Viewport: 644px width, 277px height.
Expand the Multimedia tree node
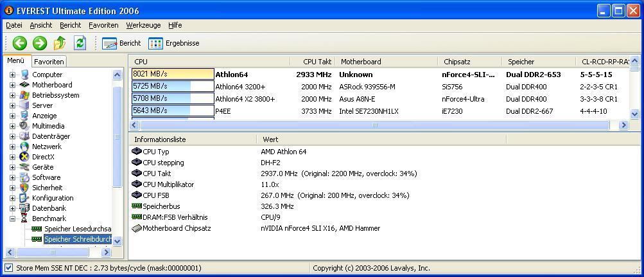tap(12, 126)
